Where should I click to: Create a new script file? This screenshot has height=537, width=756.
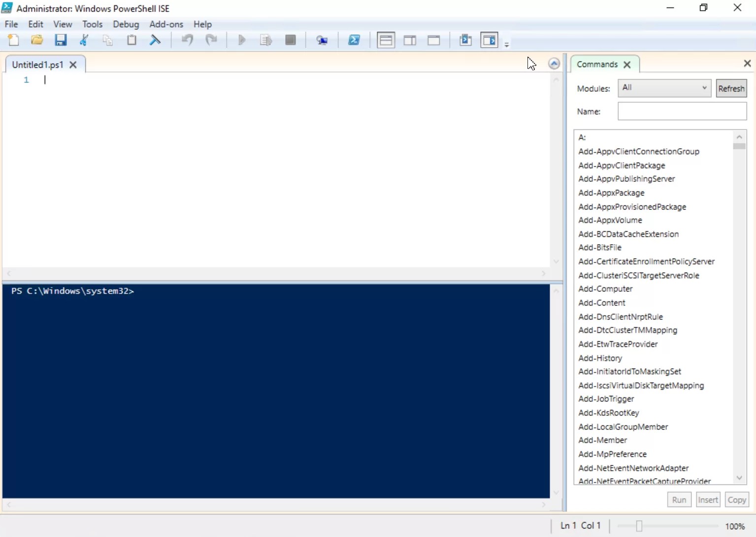[13, 40]
